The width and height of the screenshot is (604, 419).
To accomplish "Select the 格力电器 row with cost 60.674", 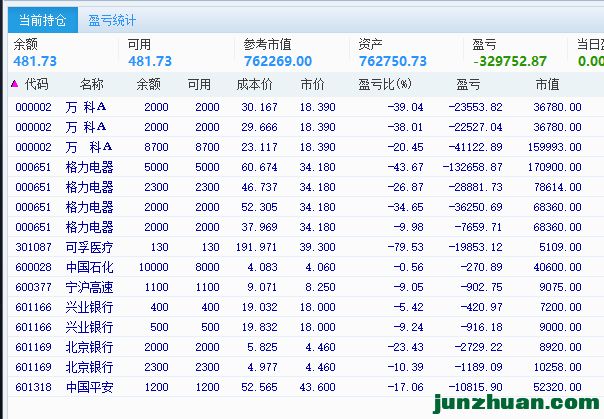I will pos(306,167).
